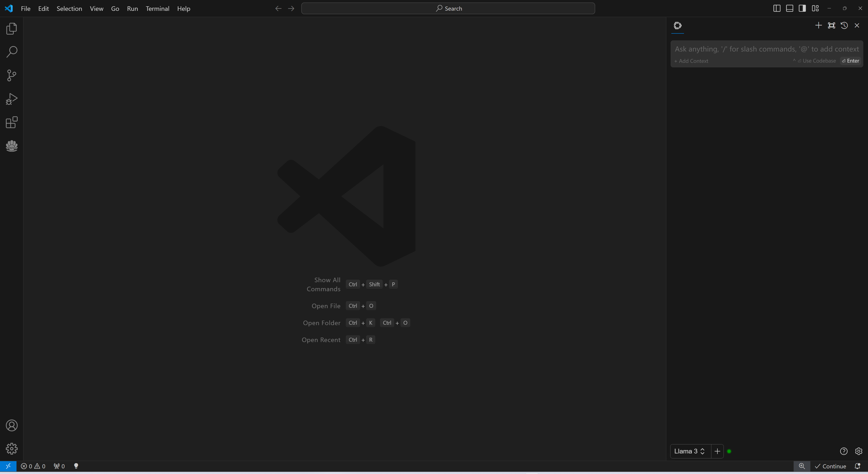Open the Go menu
The height and width of the screenshot is (474, 868).
[x=115, y=9]
